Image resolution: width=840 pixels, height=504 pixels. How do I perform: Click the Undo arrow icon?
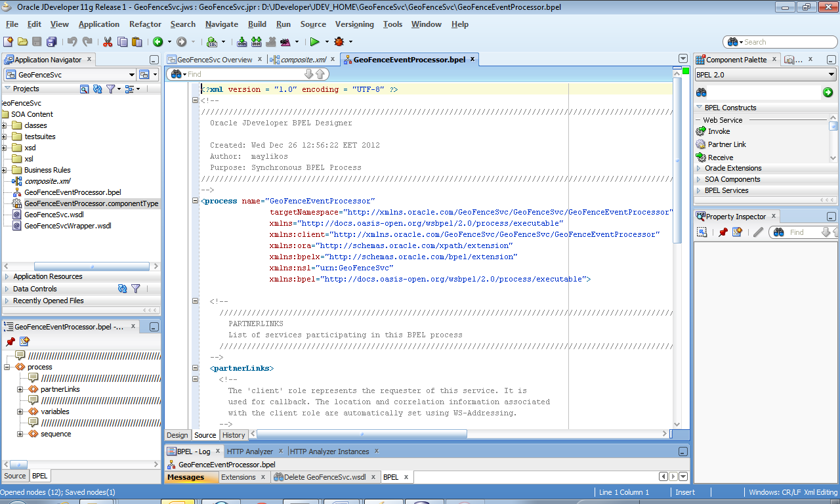pos(72,41)
